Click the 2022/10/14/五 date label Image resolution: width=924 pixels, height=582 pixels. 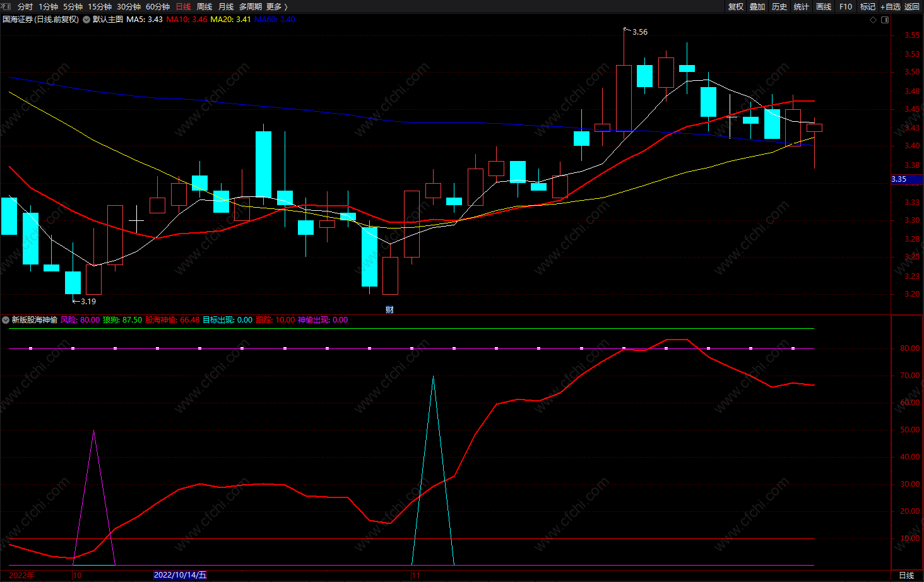[180, 575]
